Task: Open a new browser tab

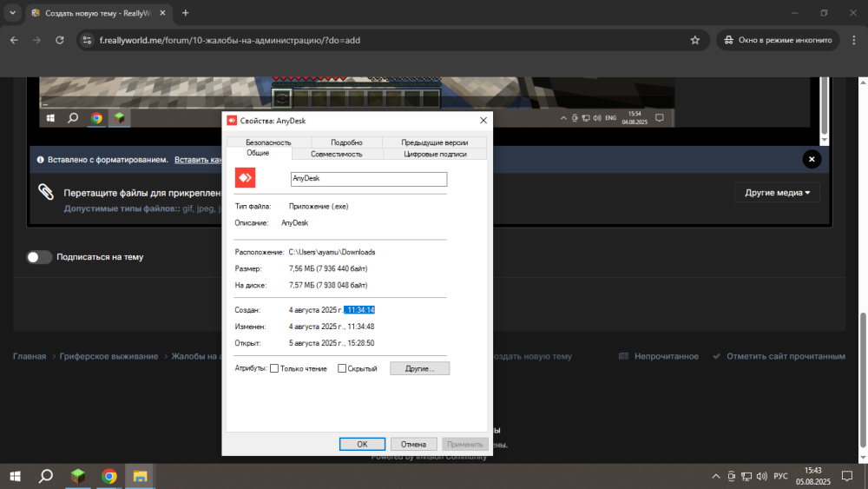Action: coord(186,13)
